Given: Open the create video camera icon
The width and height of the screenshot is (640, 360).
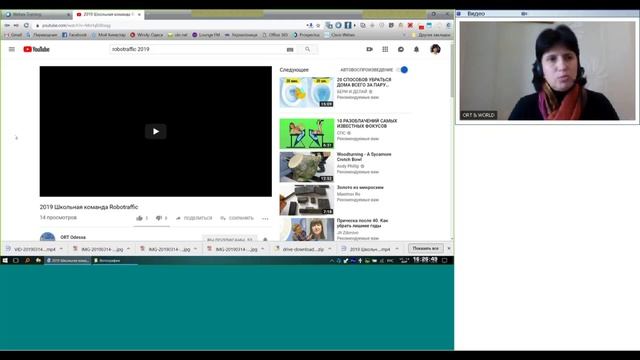Looking at the screenshot, I should tap(369, 49).
